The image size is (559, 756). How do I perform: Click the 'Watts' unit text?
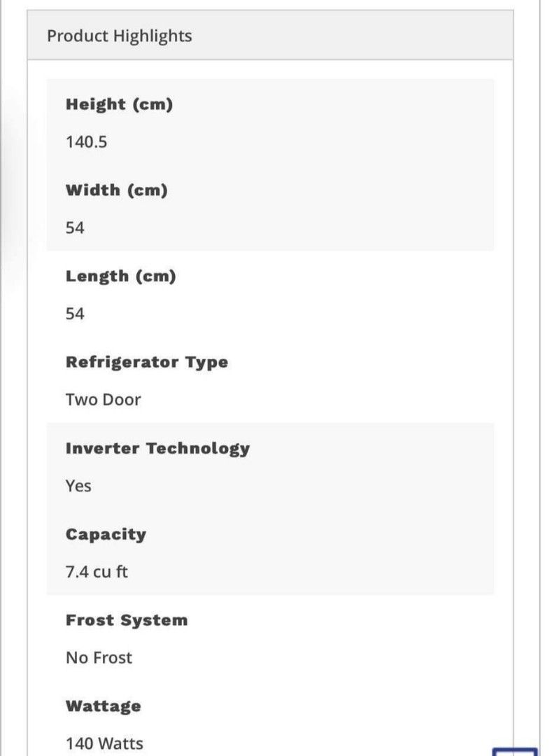tap(120, 744)
